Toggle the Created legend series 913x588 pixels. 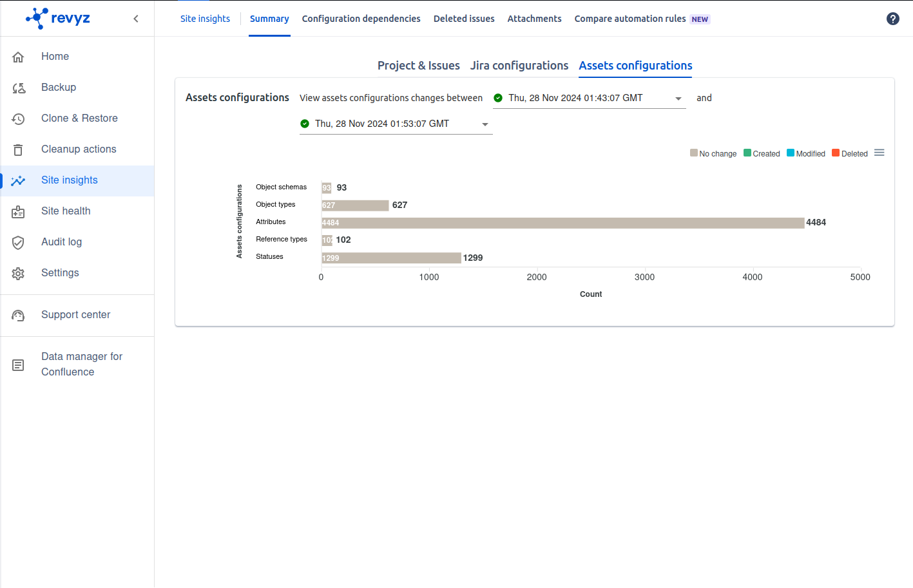[762, 153]
